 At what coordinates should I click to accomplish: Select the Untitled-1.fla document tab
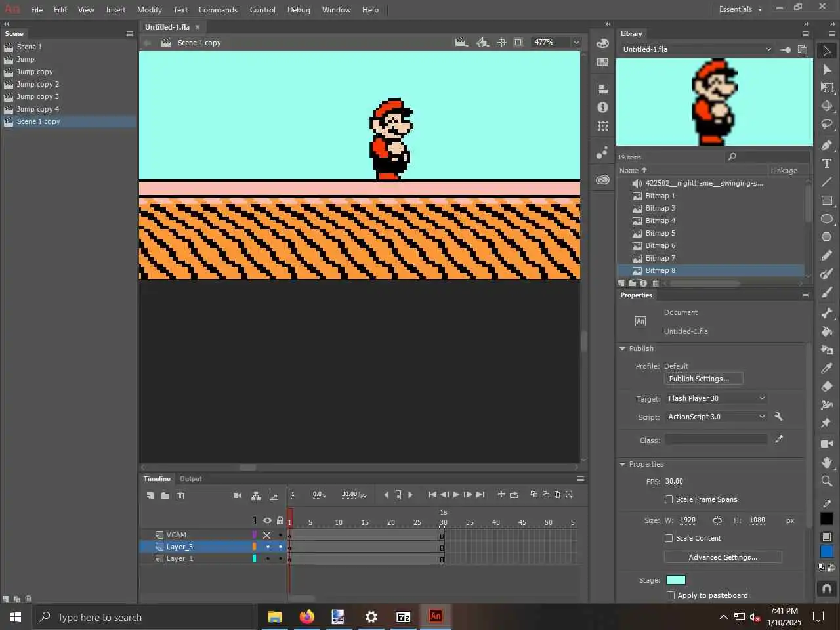click(167, 27)
